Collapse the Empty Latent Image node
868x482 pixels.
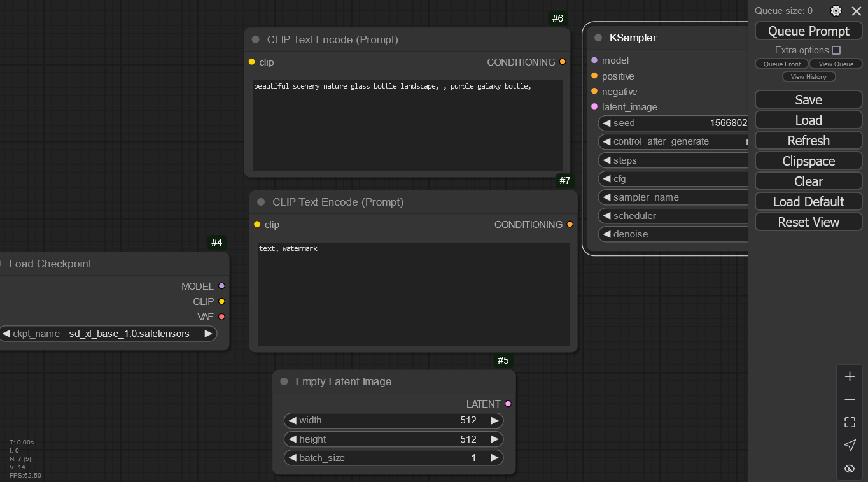[284, 381]
